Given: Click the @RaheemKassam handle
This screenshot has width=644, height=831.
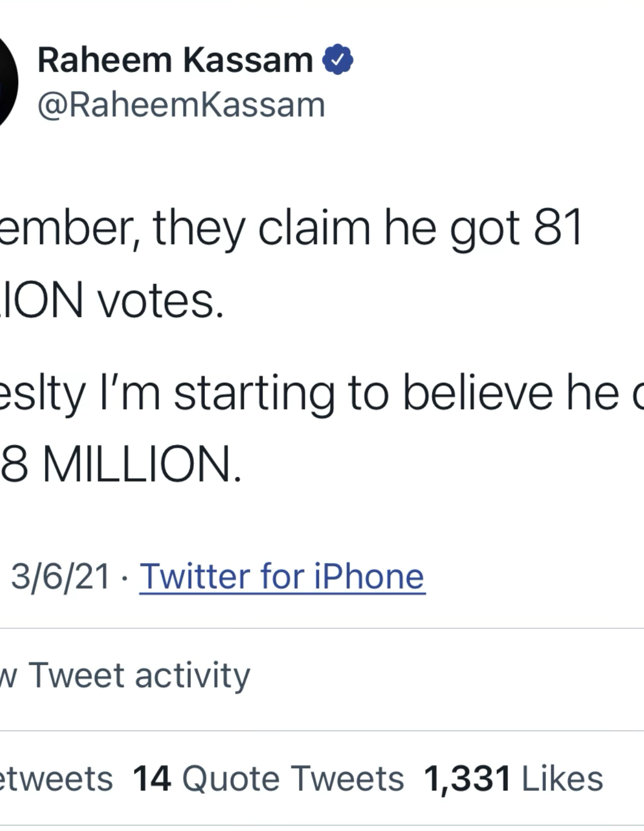Looking at the screenshot, I should pos(181,105).
